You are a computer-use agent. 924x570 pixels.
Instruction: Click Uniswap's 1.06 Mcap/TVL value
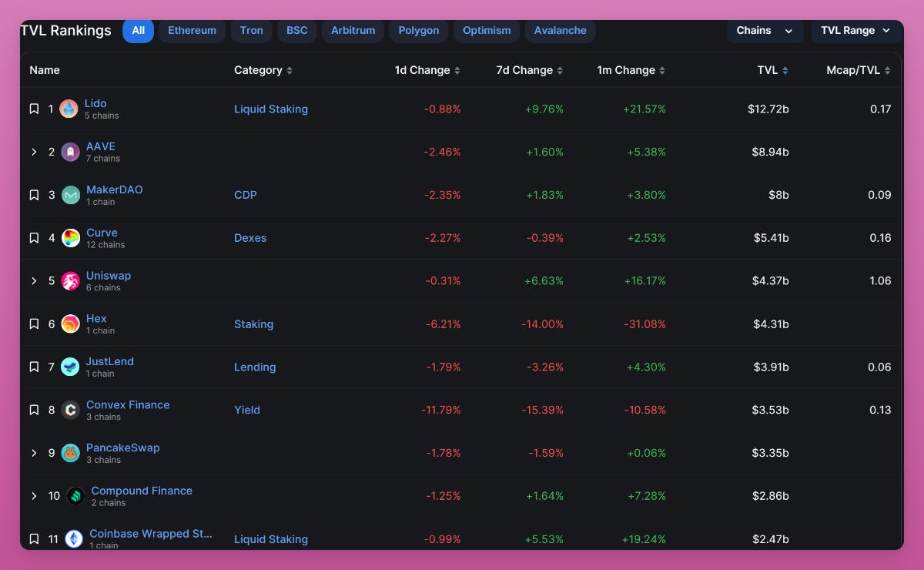pyautogui.click(x=880, y=281)
